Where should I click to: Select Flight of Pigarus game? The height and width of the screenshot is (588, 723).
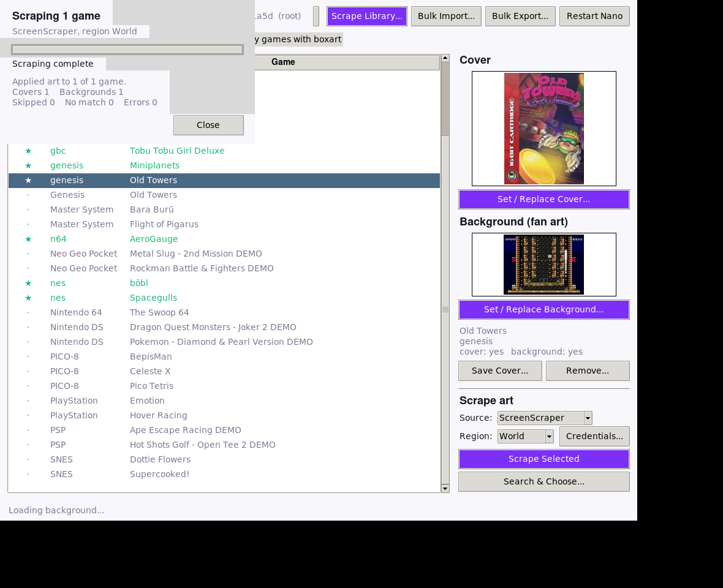224,224
